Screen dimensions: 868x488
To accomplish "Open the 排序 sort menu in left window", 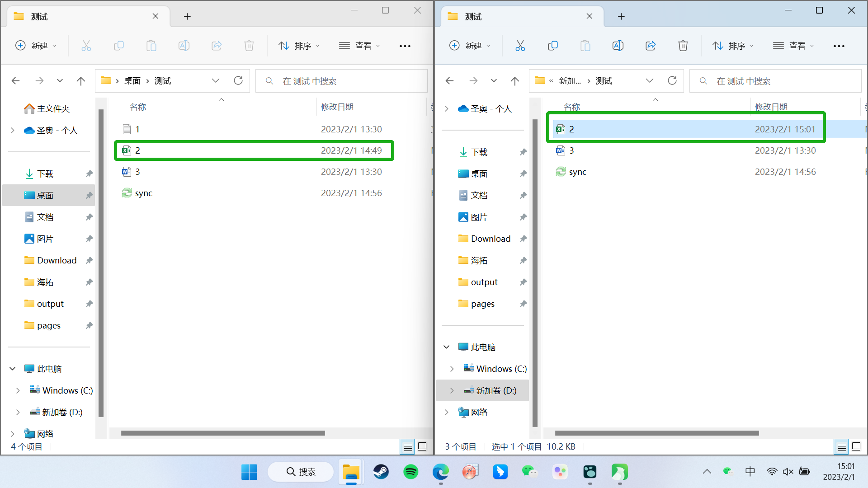I will [x=299, y=46].
